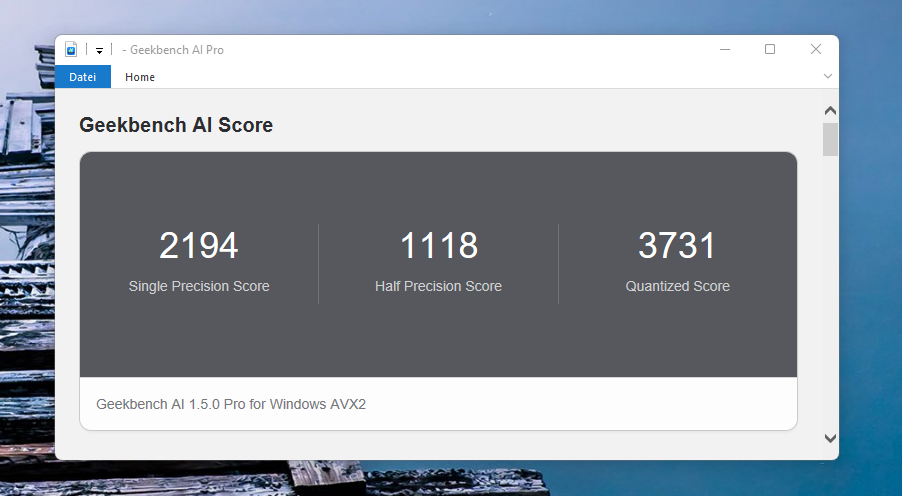Click the Geekbench AI Score heading
This screenshot has width=902, height=496.
point(176,125)
